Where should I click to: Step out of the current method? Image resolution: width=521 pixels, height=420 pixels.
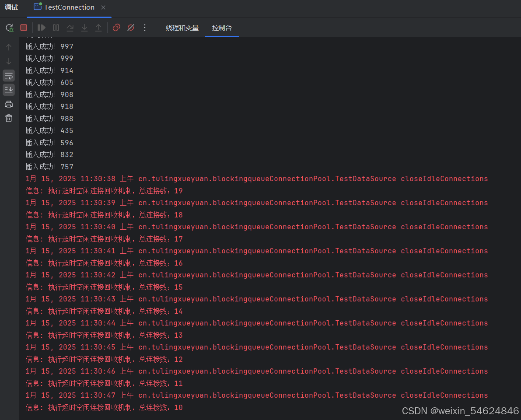[98, 28]
